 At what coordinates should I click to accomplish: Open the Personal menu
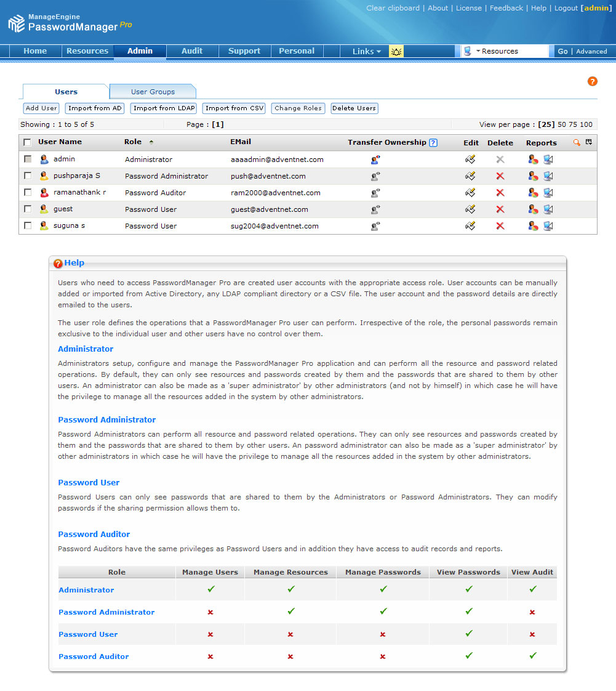(x=297, y=51)
